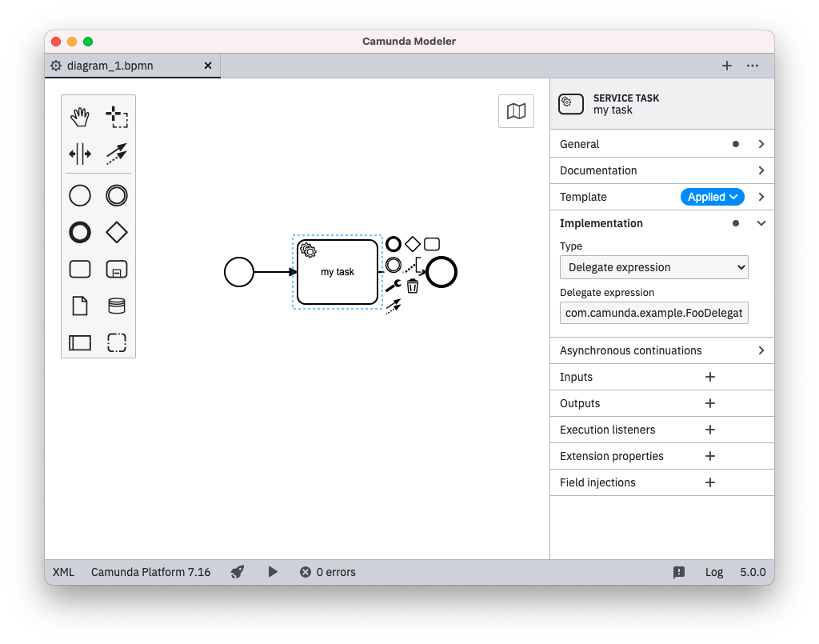Choose the Global connect tool
The width and height of the screenshot is (819, 644).
117,154
